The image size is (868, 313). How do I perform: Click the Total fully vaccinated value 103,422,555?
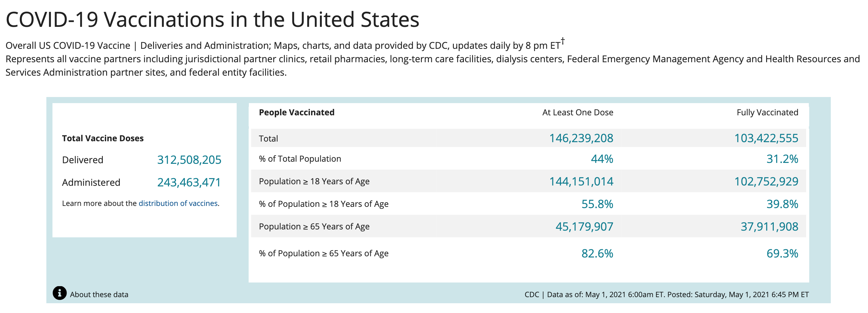tap(766, 138)
